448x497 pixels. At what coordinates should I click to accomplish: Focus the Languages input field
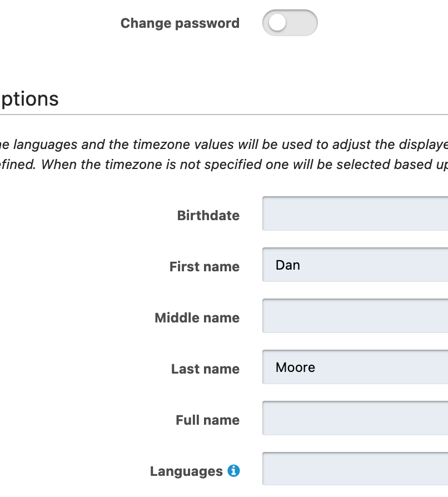tap(355, 469)
